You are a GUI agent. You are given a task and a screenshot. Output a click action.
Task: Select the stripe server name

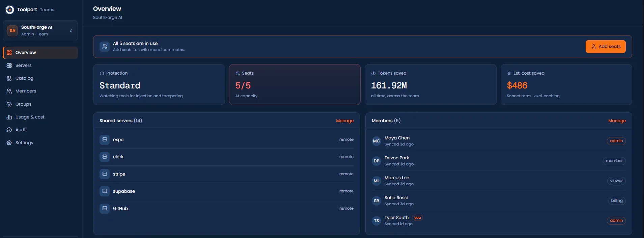coord(119,174)
